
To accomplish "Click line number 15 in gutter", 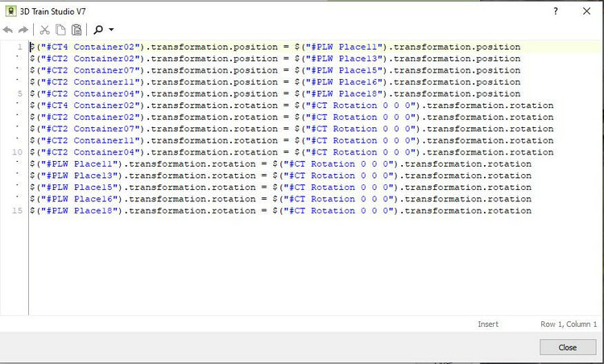I will [18, 211].
